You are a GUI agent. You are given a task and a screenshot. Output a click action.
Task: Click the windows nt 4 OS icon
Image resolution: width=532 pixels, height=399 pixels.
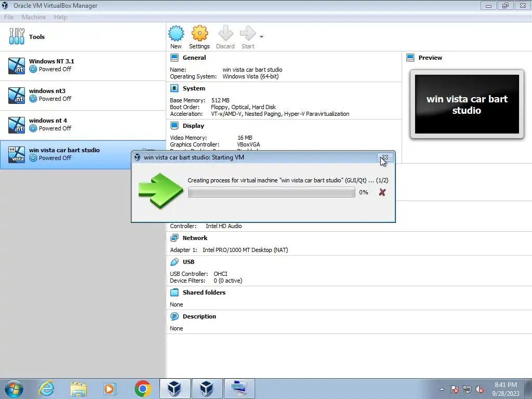click(x=17, y=125)
